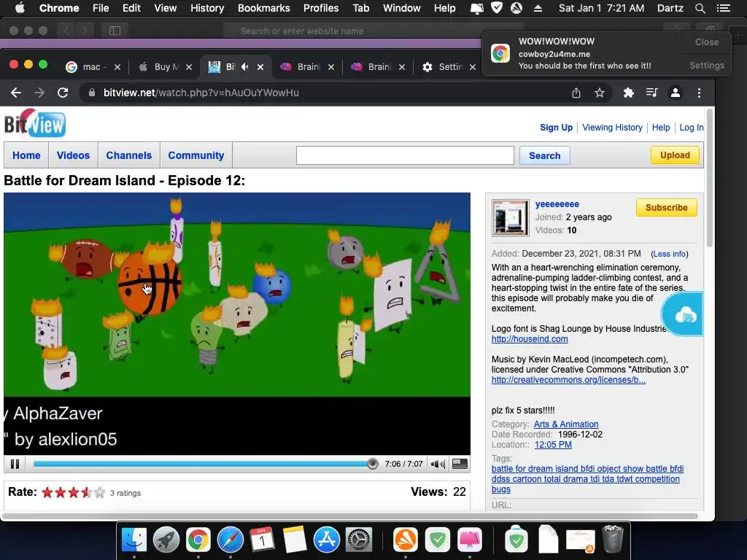This screenshot has width=747, height=560.
Task: Open the Home navigation tab
Action: 26,155
